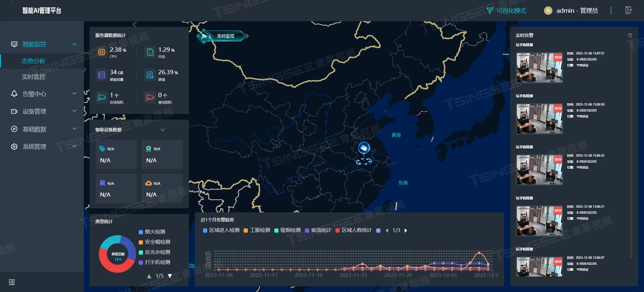Image resolution: width=644 pixels, height=292 pixels.
Task: Click the orange cloud icon in IoT panel
Action: click(148, 183)
